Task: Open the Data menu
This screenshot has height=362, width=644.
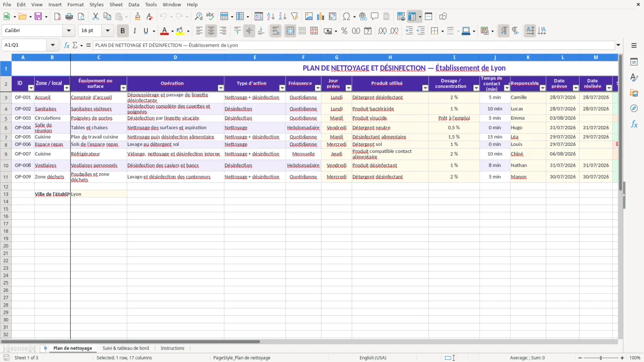Action: coord(134,4)
